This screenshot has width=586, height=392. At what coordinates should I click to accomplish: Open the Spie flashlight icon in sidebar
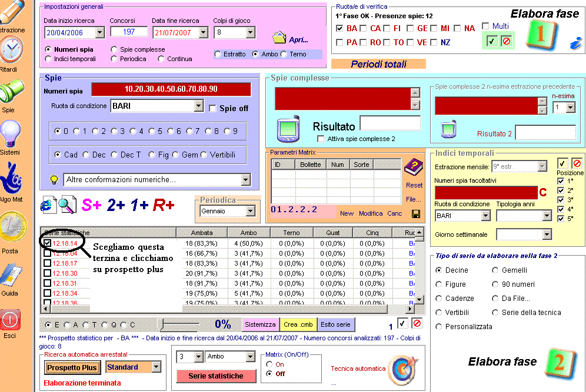11,91
